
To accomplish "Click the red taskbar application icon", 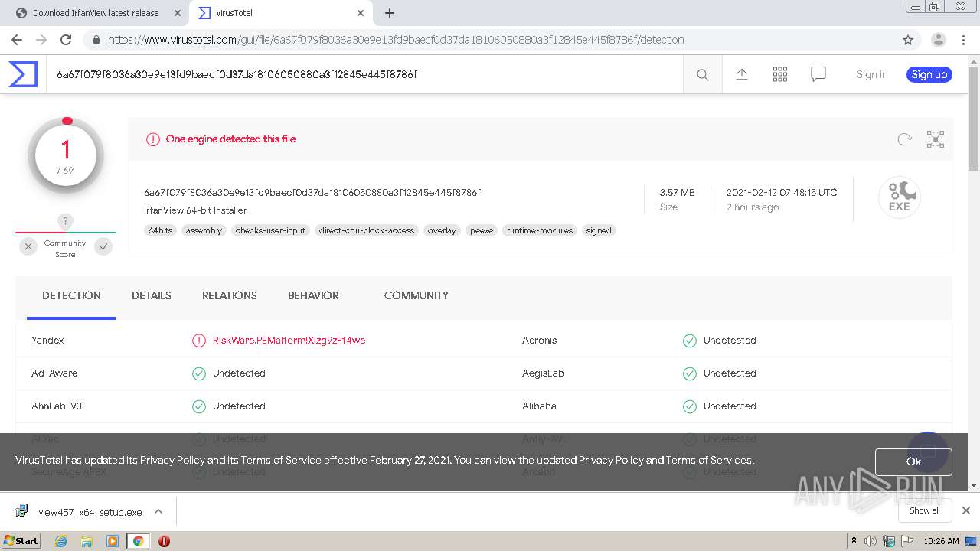I will pos(164,541).
